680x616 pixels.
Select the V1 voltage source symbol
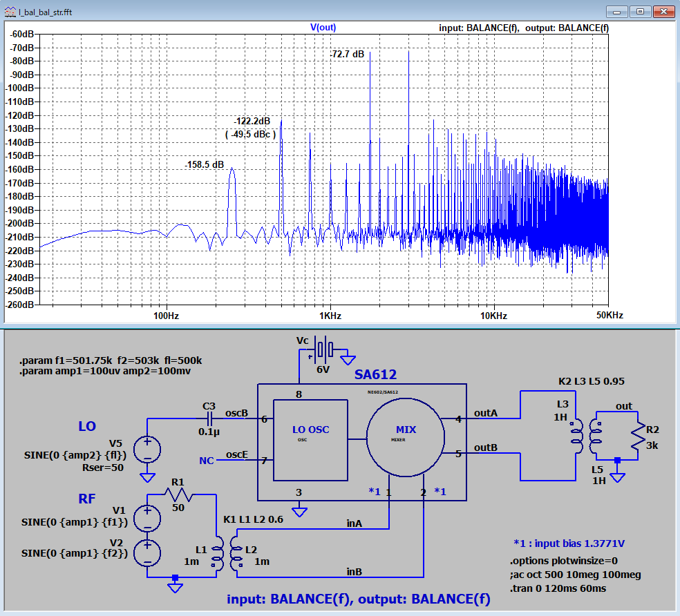tap(147, 519)
